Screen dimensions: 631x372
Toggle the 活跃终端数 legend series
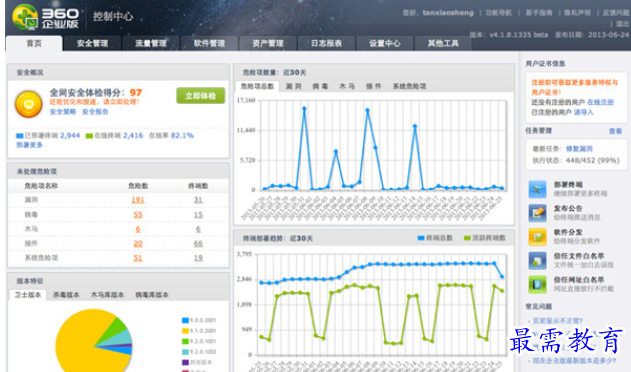tap(485, 238)
